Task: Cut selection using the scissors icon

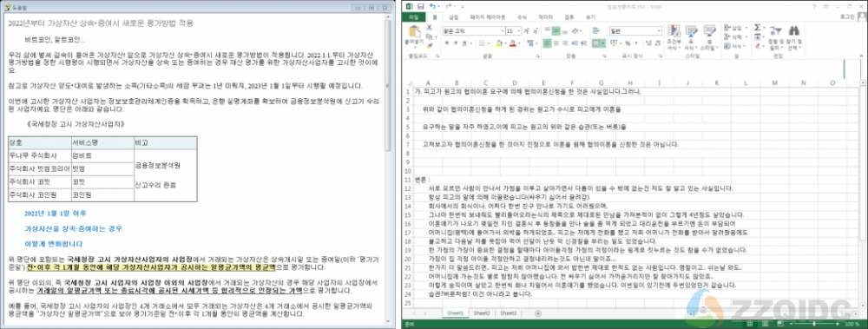Action: click(x=429, y=27)
